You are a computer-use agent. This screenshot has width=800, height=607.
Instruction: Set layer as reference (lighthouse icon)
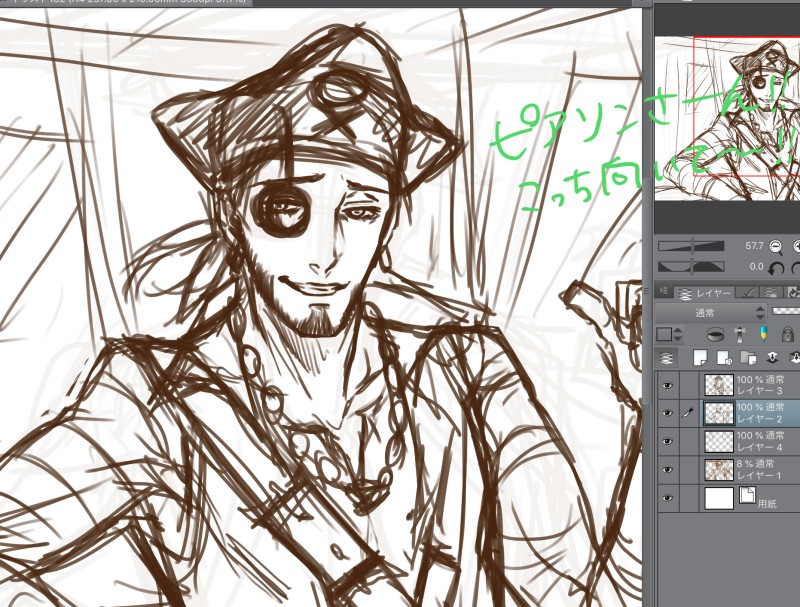point(740,335)
